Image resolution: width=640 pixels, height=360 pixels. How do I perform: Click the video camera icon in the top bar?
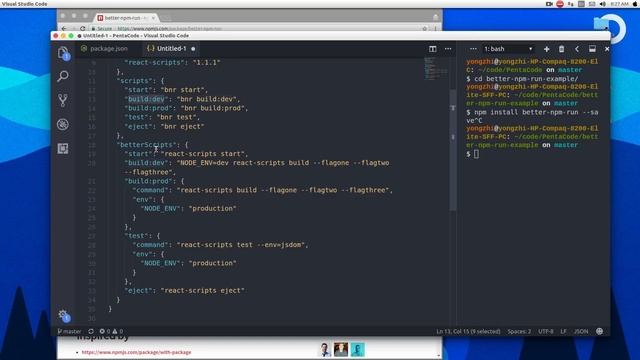549,4
